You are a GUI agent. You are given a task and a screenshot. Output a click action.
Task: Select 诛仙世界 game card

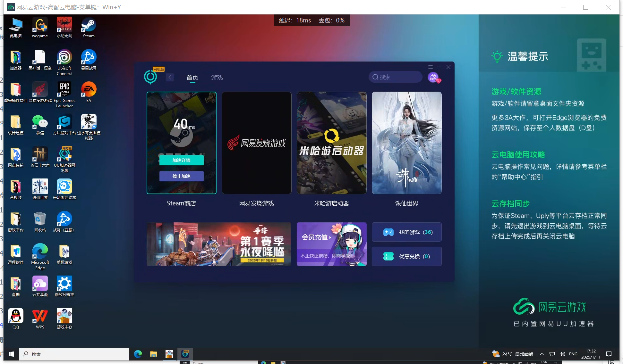coord(406,143)
